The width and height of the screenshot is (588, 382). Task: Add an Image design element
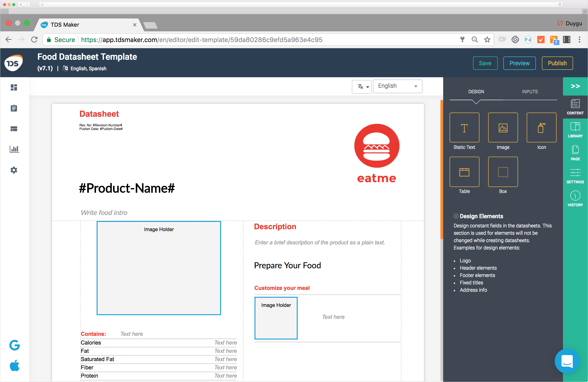pos(503,127)
